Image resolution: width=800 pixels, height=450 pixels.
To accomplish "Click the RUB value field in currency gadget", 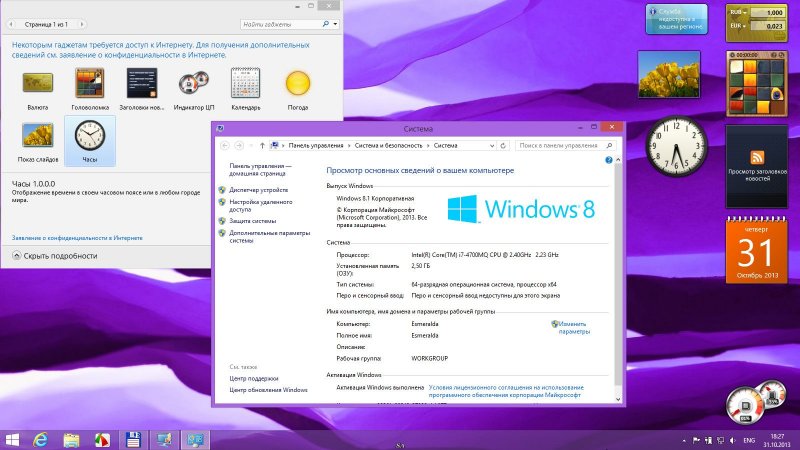I will tap(767, 12).
